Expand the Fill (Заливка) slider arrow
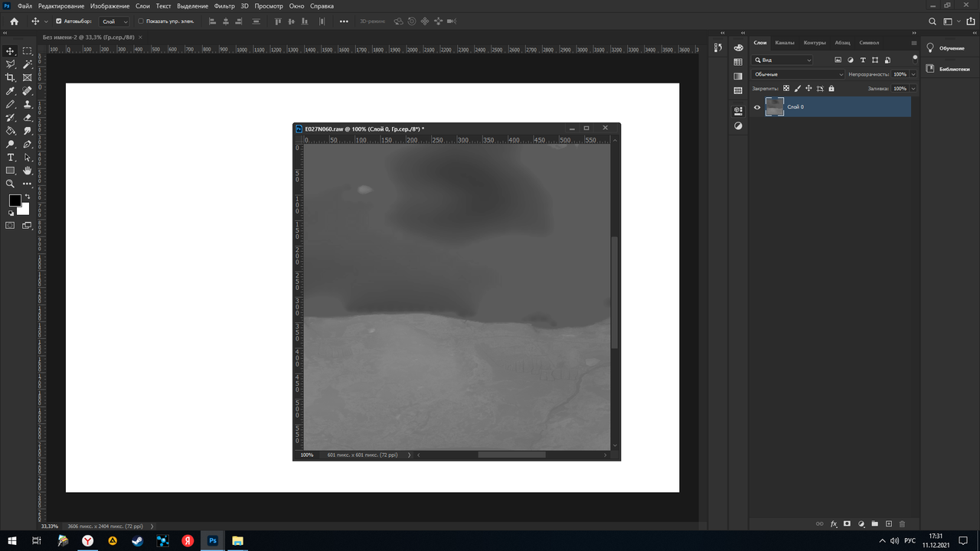The image size is (980, 551). pos(913,89)
